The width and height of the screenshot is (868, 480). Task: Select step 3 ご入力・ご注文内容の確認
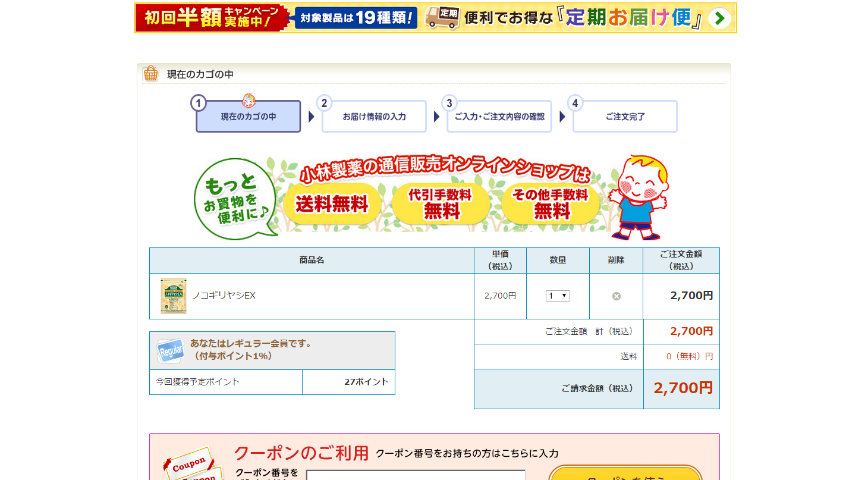pos(499,116)
